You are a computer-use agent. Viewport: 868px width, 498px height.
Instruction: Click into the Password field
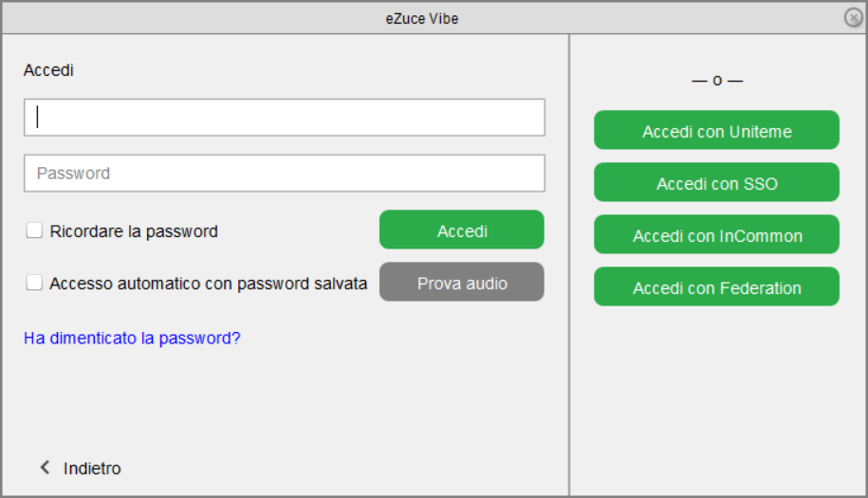pyautogui.click(x=285, y=174)
